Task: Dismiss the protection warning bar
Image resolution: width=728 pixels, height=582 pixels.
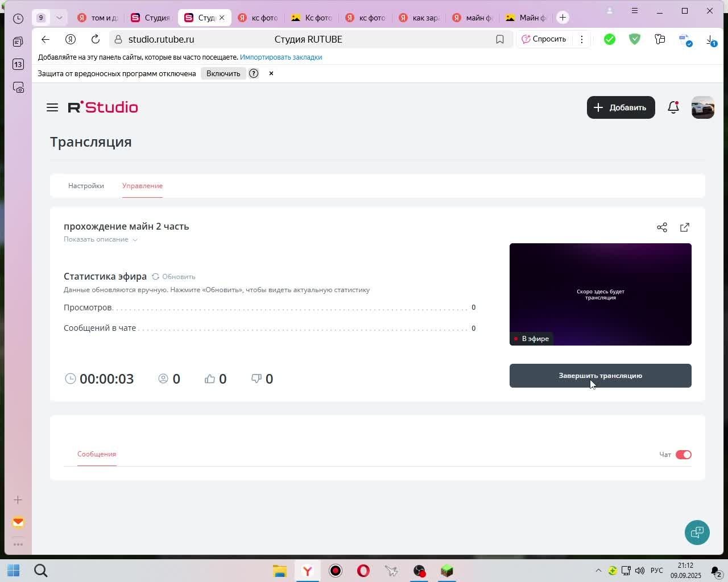Action: tap(271, 73)
